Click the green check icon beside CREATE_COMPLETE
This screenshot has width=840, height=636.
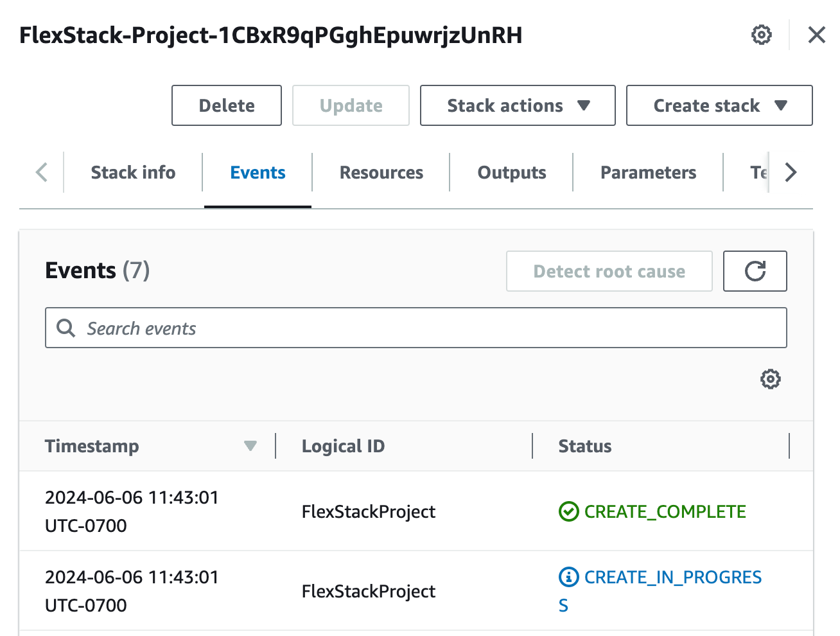(x=568, y=512)
